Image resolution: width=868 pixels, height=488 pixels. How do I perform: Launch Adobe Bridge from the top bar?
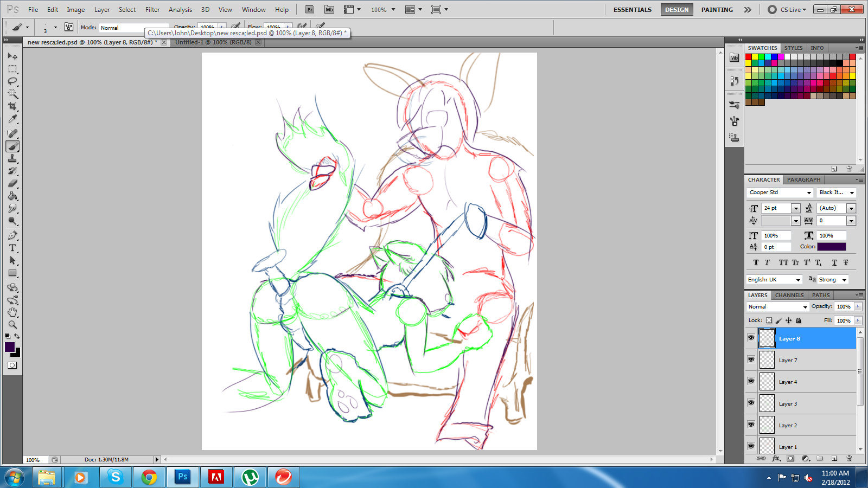click(x=310, y=9)
